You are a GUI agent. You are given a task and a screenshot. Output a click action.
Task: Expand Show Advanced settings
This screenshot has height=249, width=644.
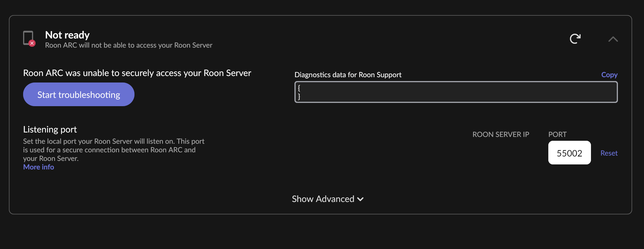[x=328, y=199]
